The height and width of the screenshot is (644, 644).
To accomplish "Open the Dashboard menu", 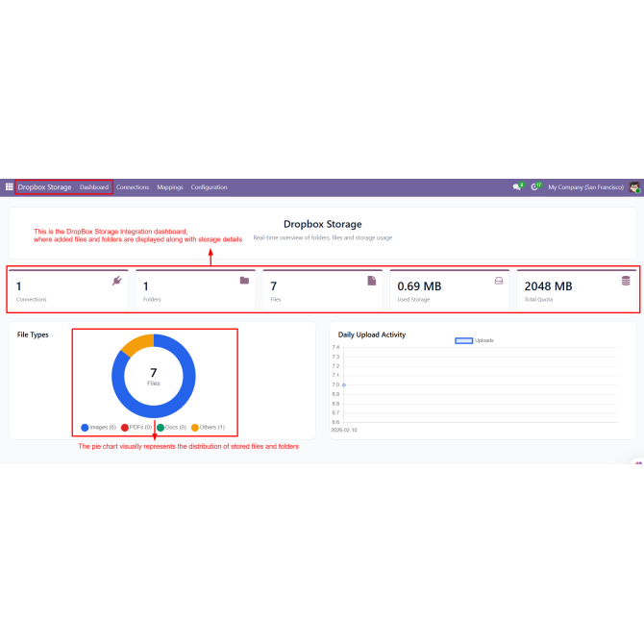I will click(94, 186).
